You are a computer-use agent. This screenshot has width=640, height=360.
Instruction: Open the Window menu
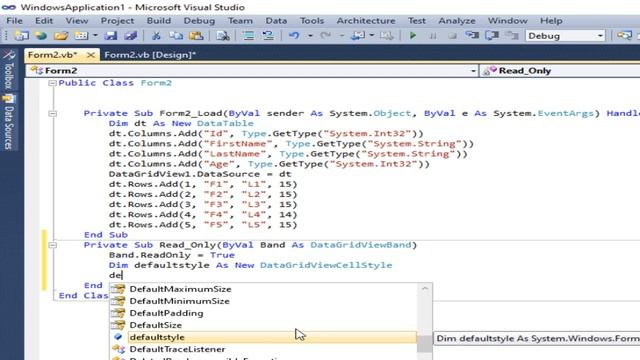tap(507, 21)
